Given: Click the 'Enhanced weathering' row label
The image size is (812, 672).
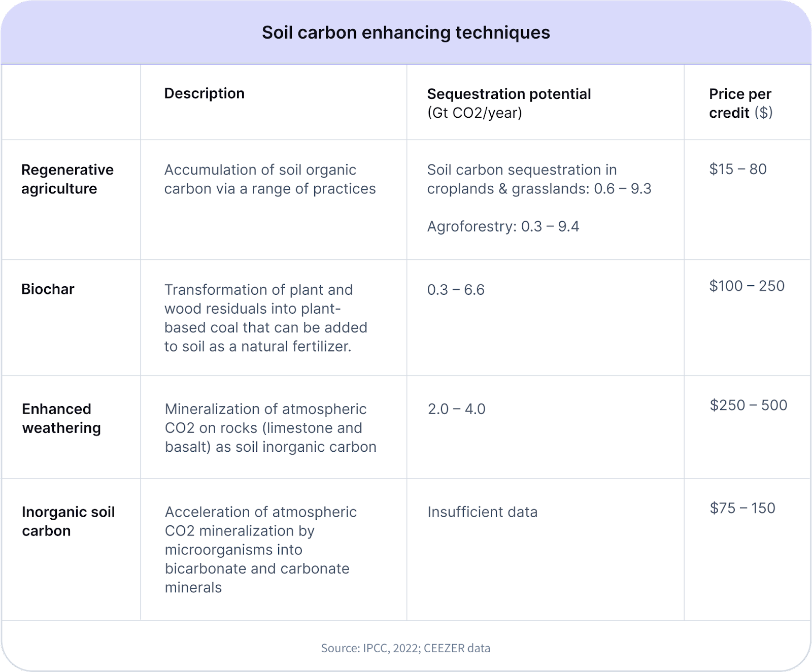Looking at the screenshot, I should coord(61,418).
